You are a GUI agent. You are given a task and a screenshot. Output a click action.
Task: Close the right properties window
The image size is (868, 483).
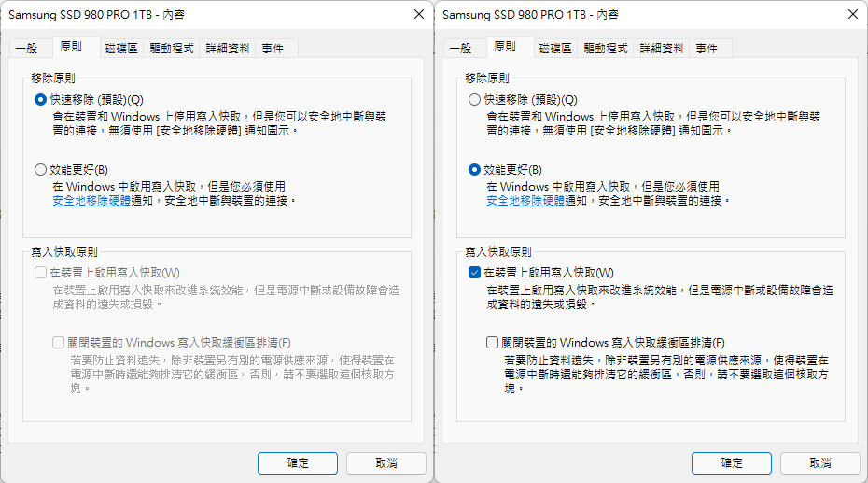(x=853, y=14)
